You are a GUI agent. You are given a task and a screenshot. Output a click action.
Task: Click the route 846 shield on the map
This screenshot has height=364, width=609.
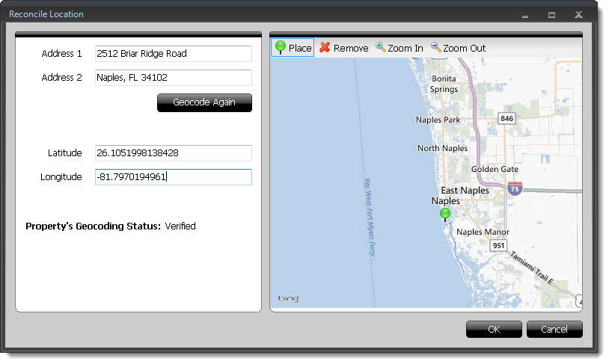click(507, 119)
